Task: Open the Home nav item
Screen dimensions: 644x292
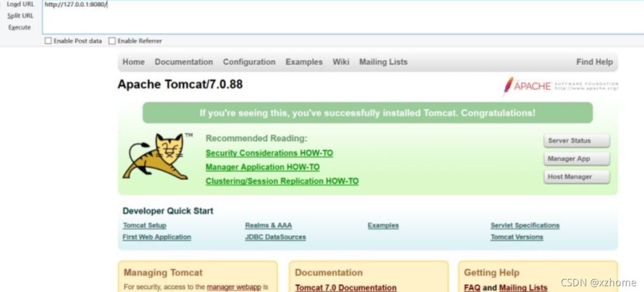Action: click(x=133, y=62)
